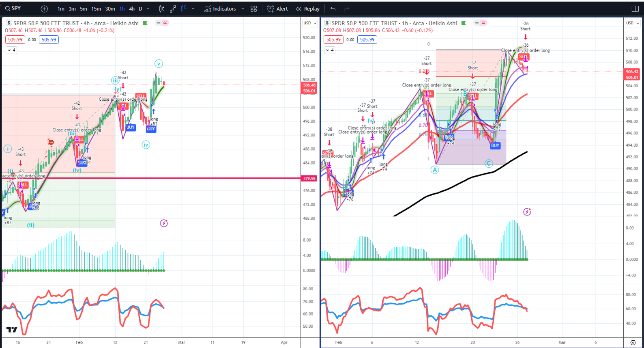Toggle the pink wave indicator on 1h chart
Screen dimensions: 644x348
pyautogui.click(x=483, y=23)
